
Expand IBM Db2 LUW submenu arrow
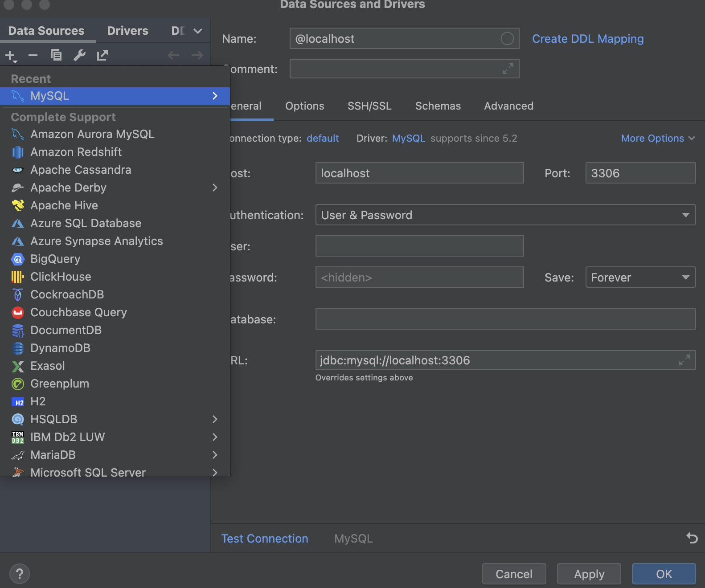(215, 437)
